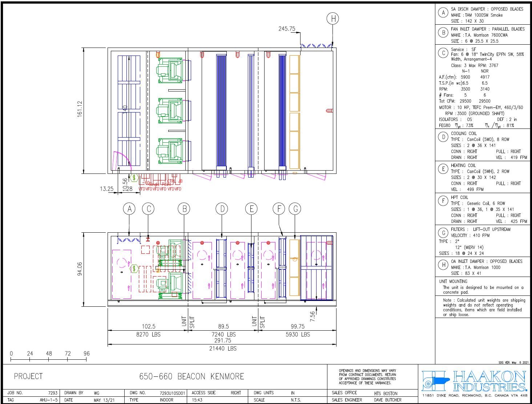
Task: Click the circled B callout above elevation view
Action: (184, 209)
